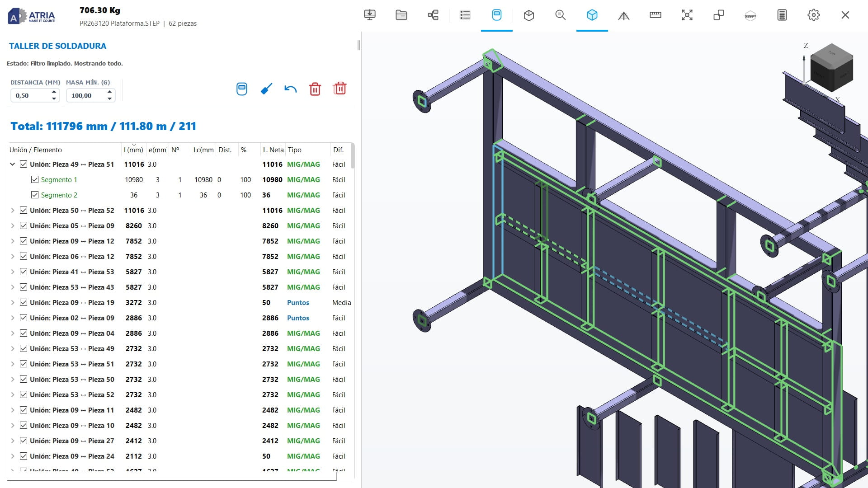Expand Unión Pieza 50 ↔ Pieza 52 row
Screen dimensions: 868x488
coord(13,210)
